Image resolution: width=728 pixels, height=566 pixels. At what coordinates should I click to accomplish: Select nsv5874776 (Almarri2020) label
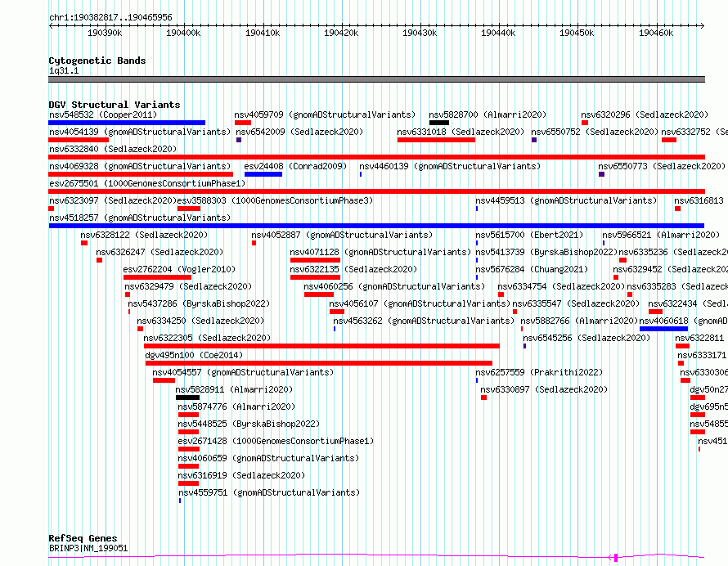tap(236, 407)
